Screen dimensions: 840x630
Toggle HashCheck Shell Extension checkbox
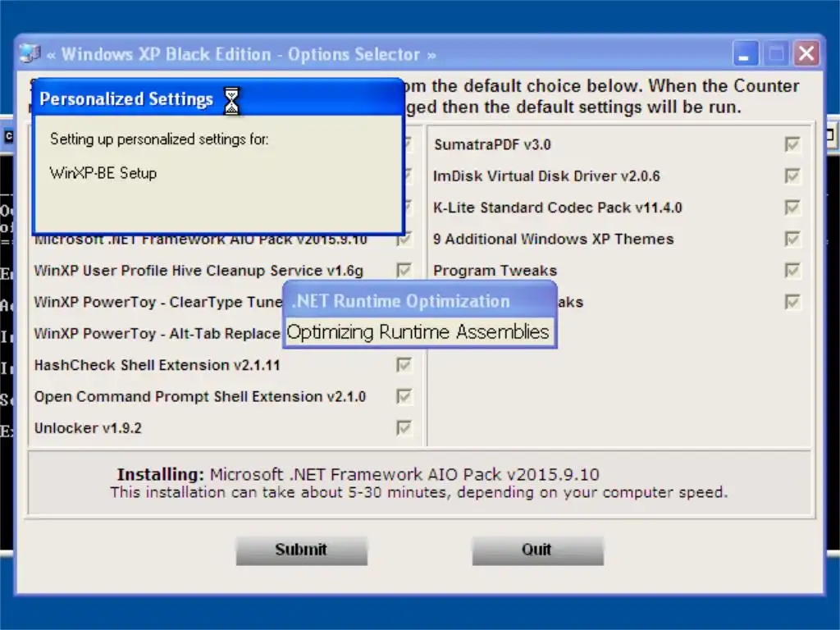(404, 365)
